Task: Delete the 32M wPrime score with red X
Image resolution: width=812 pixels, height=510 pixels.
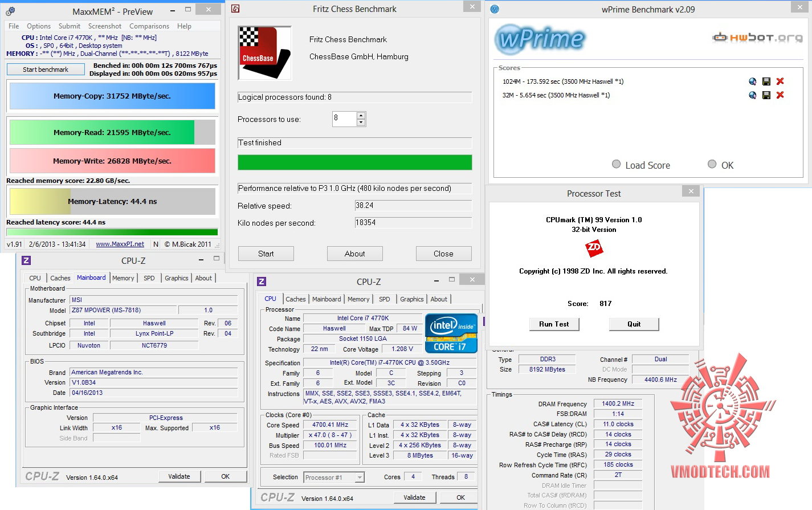Action: coord(780,95)
